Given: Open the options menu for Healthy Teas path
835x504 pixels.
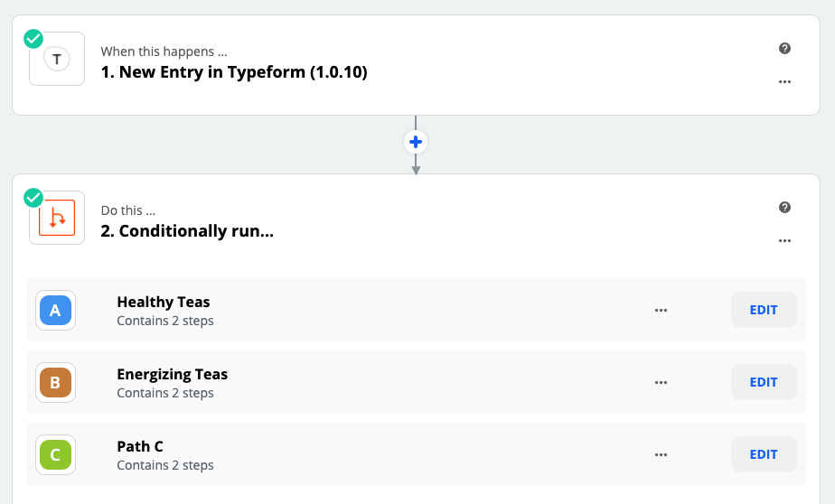Looking at the screenshot, I should click(661, 311).
